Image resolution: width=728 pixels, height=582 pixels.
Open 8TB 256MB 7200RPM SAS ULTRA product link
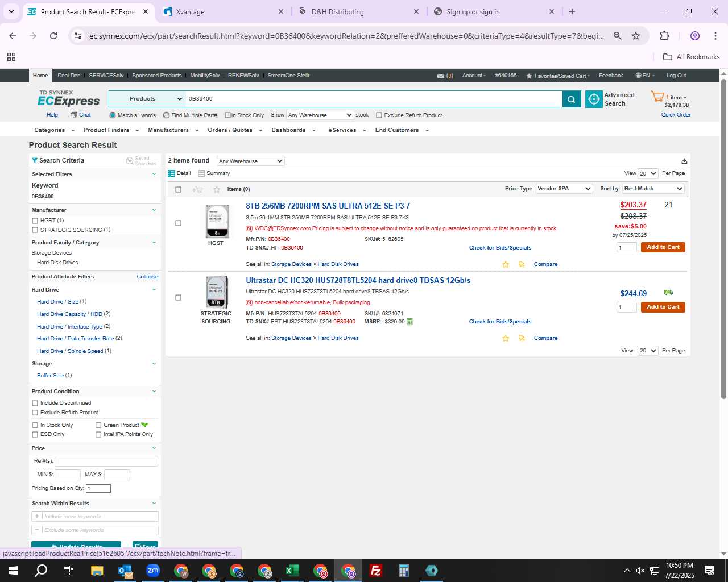tap(328, 206)
